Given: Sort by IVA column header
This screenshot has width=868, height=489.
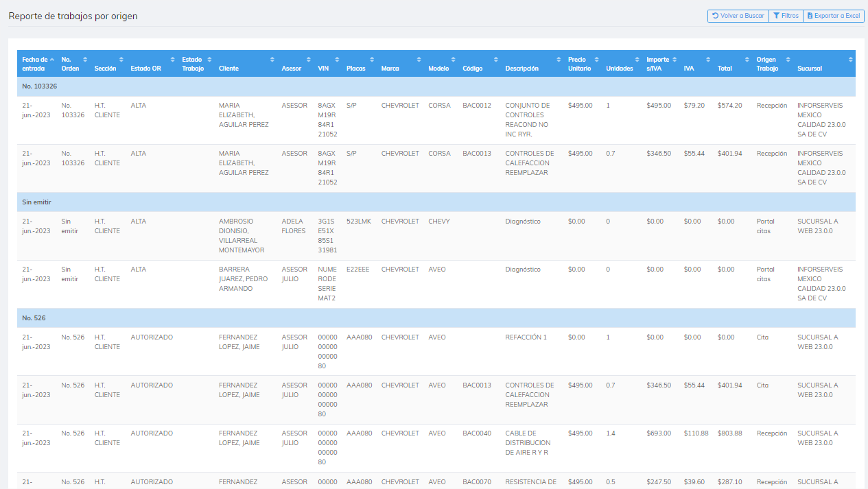Looking at the screenshot, I should 696,64.
